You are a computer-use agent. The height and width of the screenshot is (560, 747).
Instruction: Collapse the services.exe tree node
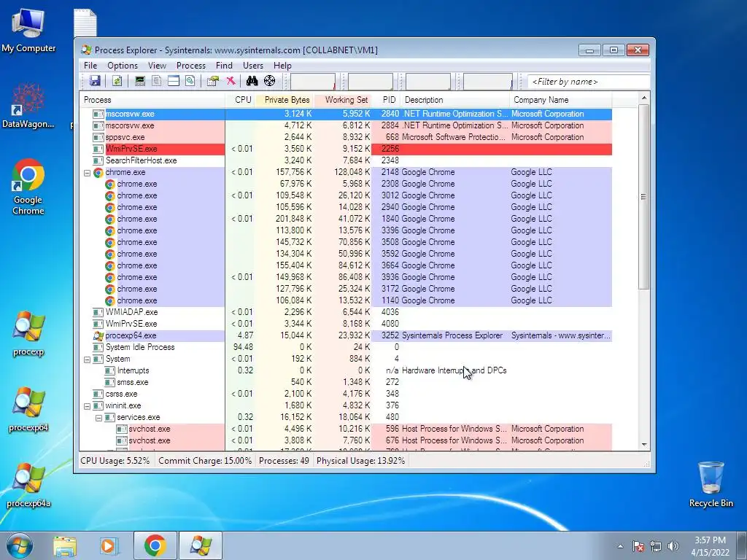pyautogui.click(x=98, y=418)
